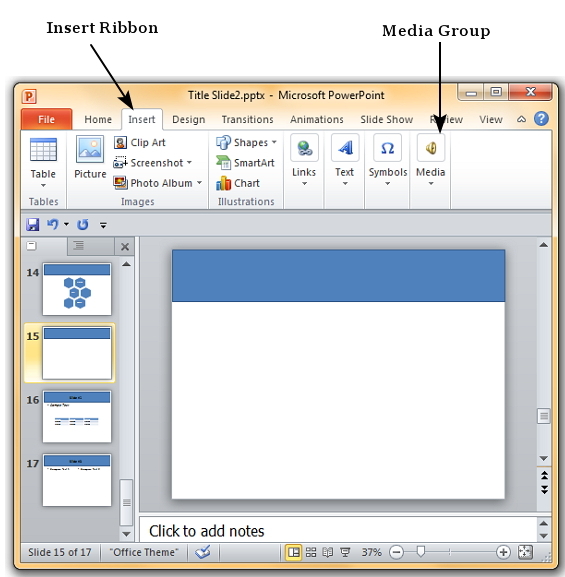Screen dimensions: 565x577
Task: Open the Animations tab
Action: point(317,119)
